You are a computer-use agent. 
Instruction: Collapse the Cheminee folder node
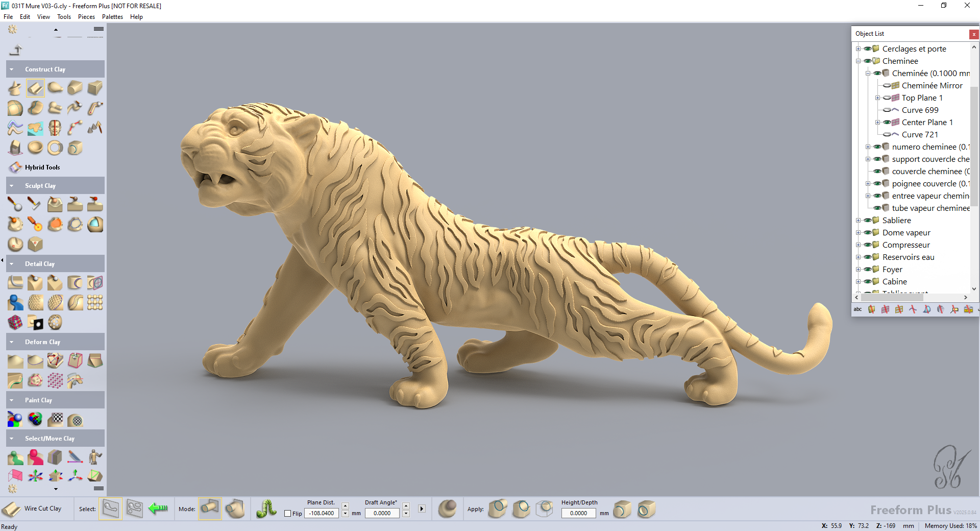(858, 61)
